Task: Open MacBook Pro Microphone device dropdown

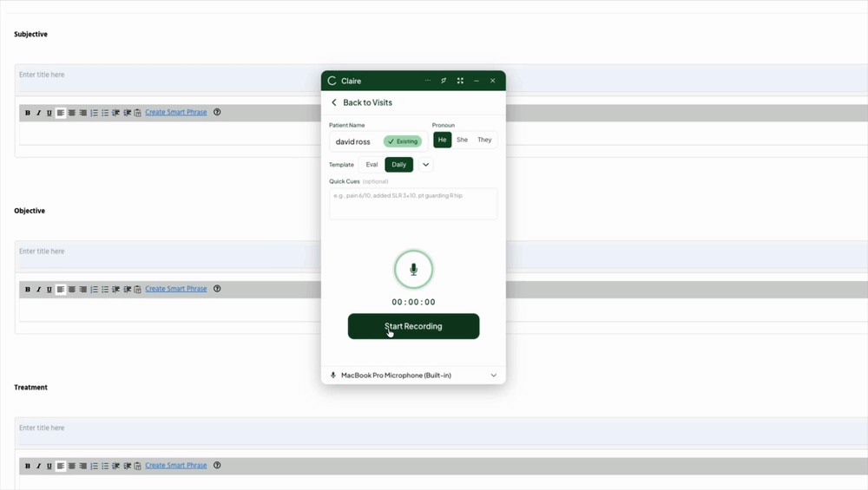Action: (x=413, y=376)
